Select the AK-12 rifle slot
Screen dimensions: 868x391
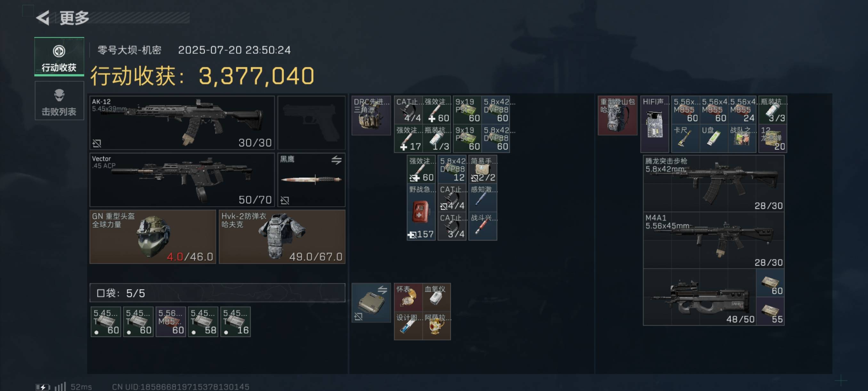(182, 122)
